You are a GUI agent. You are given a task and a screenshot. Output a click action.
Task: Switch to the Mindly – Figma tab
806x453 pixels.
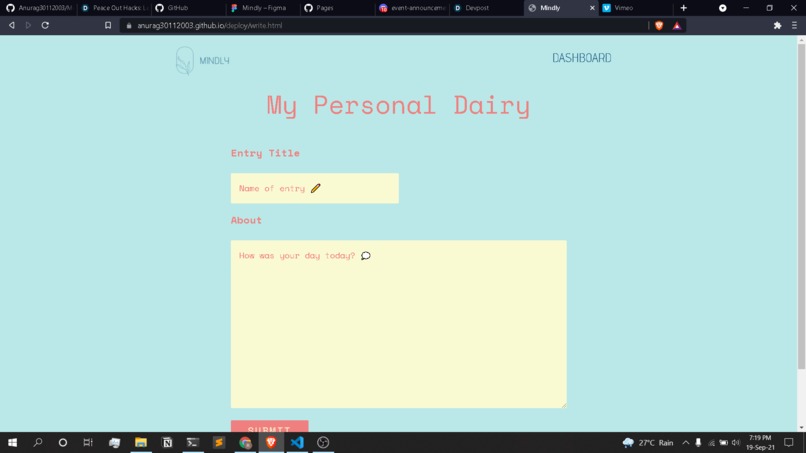tap(263, 8)
